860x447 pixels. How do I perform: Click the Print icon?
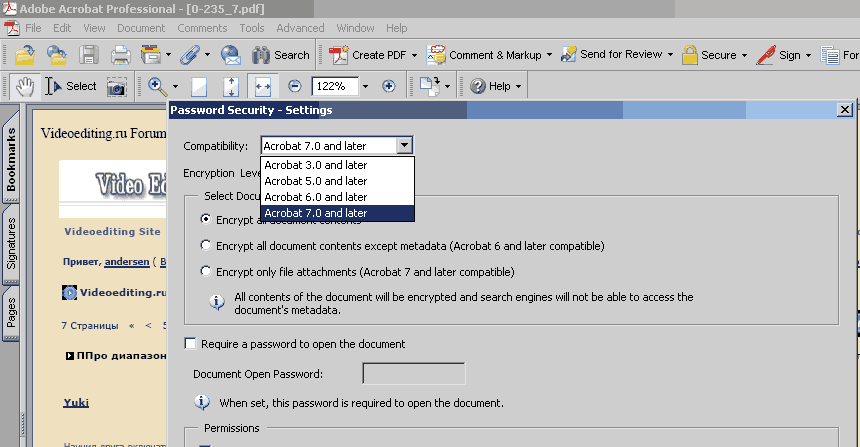click(121, 55)
